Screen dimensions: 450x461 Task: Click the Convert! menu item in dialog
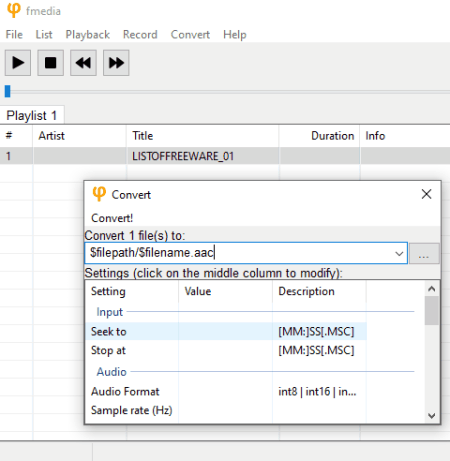112,218
